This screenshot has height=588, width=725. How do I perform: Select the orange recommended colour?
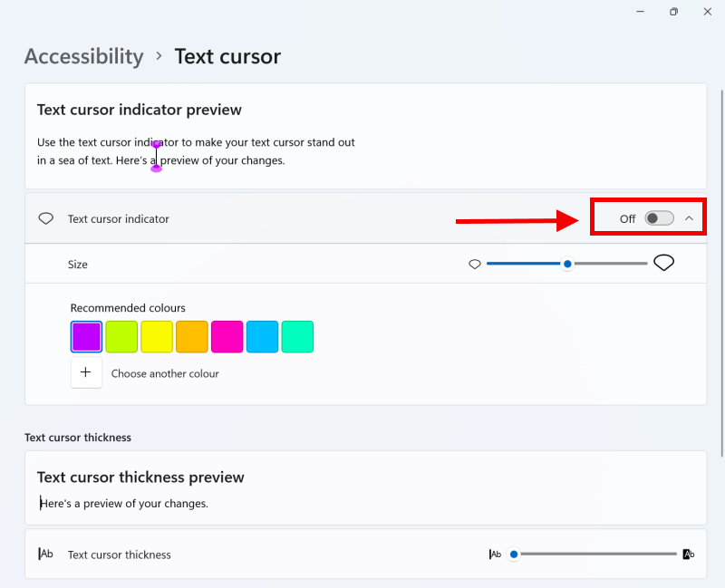click(x=192, y=336)
